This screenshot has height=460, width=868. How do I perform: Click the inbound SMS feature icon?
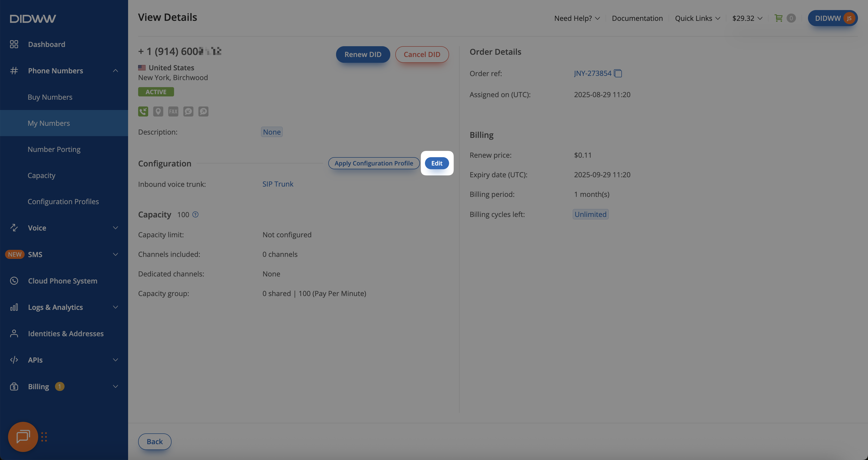click(188, 111)
